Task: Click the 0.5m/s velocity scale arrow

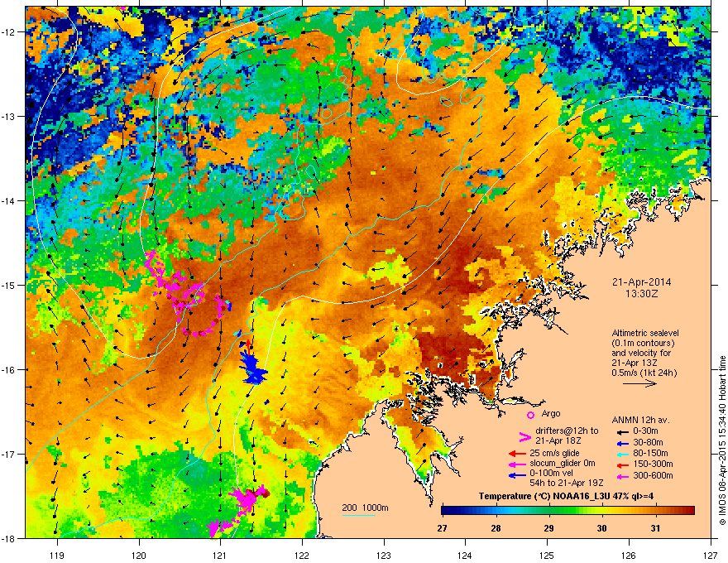Action: (x=639, y=383)
